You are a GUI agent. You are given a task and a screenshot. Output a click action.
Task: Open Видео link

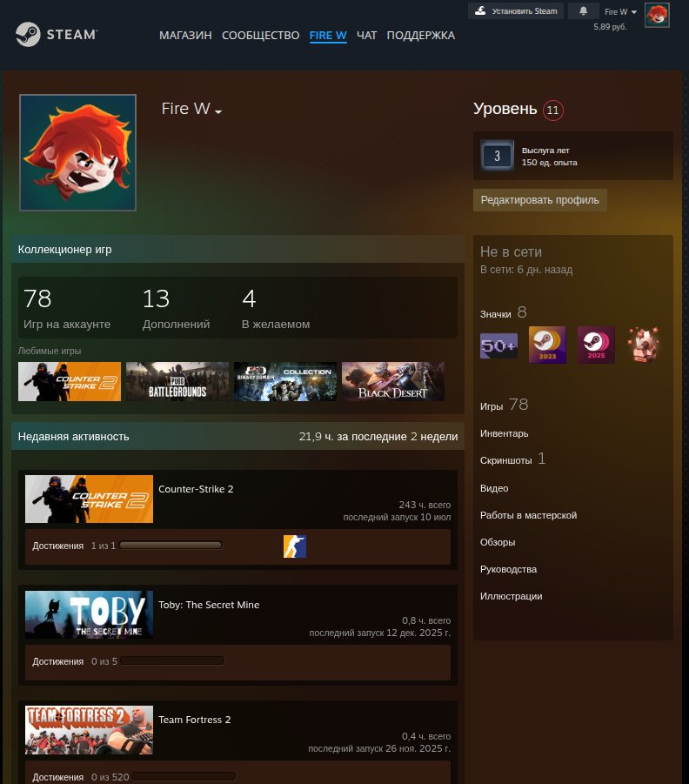(x=494, y=488)
